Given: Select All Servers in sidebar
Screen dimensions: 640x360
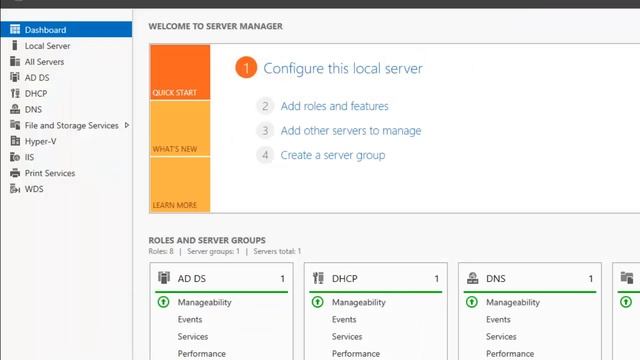Looking at the screenshot, I should click(x=66, y=62).
